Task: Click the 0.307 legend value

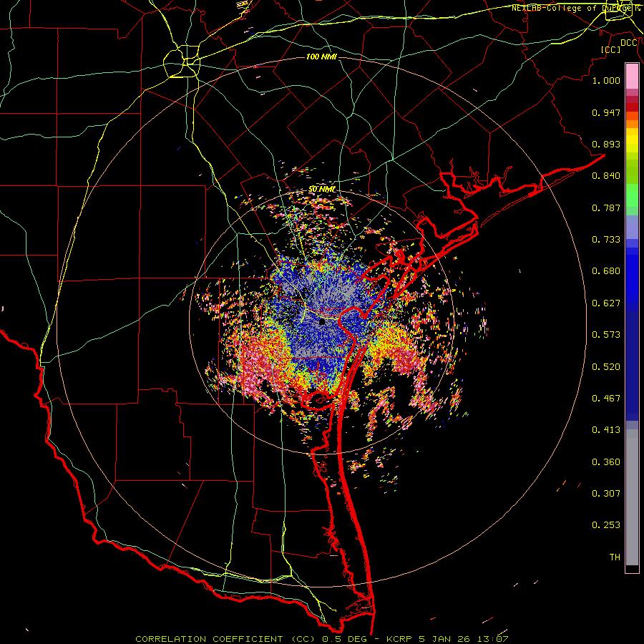Action: tap(606, 494)
